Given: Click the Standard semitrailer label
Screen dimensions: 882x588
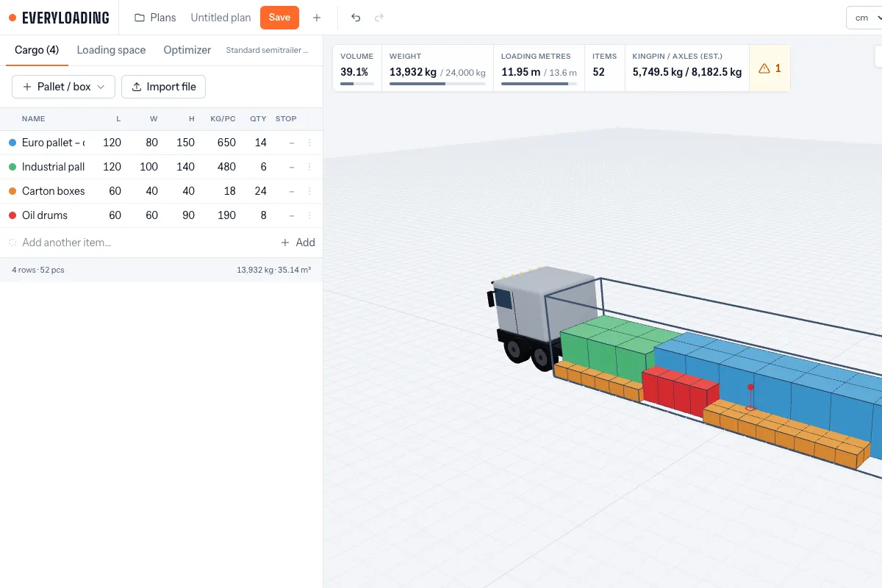Looking at the screenshot, I should pyautogui.click(x=267, y=51).
